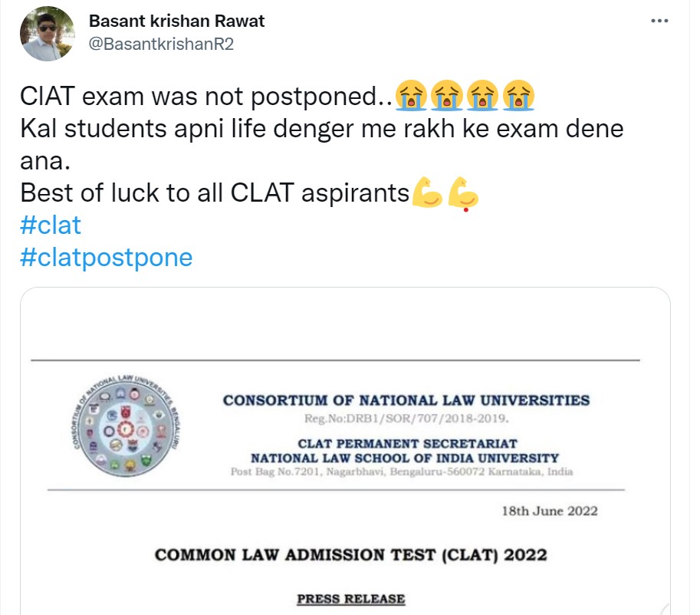Click the first flexed biceps emoji
The height and width of the screenshot is (615, 700).
[x=428, y=192]
